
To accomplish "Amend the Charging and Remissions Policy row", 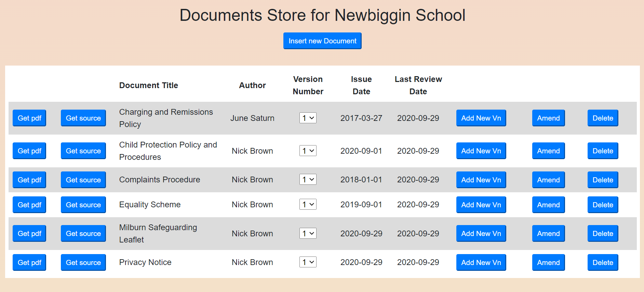I will pyautogui.click(x=549, y=118).
